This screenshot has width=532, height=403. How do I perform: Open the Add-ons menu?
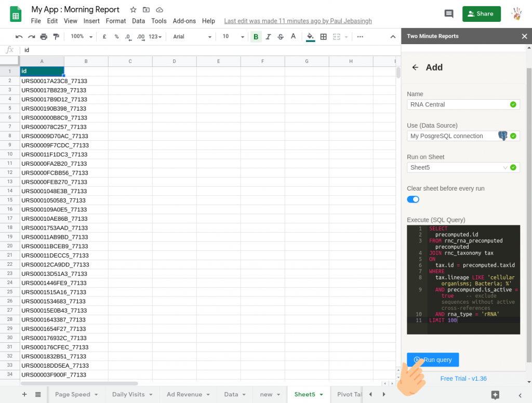pos(184,21)
